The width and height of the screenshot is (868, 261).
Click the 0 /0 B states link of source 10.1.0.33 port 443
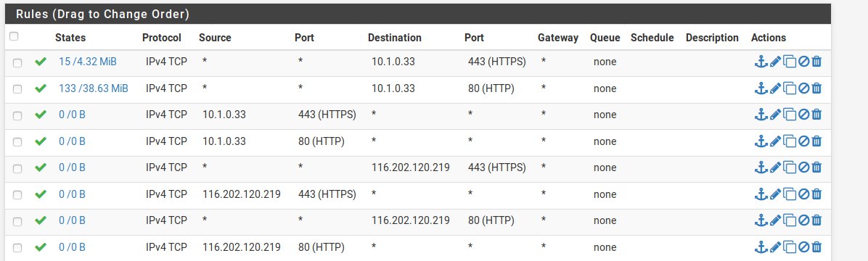click(72, 115)
